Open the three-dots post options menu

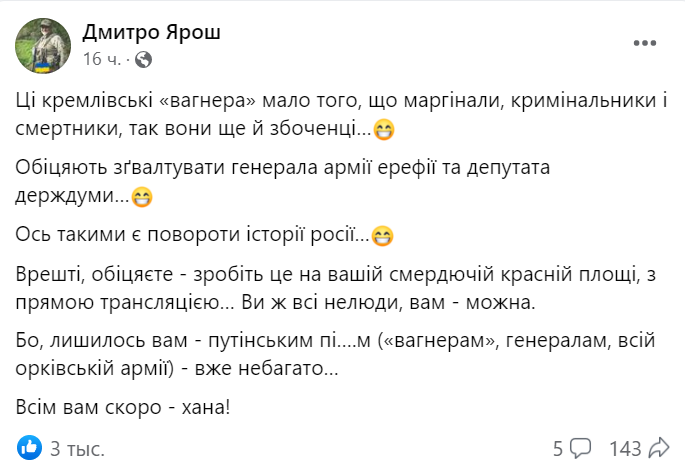[x=645, y=43]
